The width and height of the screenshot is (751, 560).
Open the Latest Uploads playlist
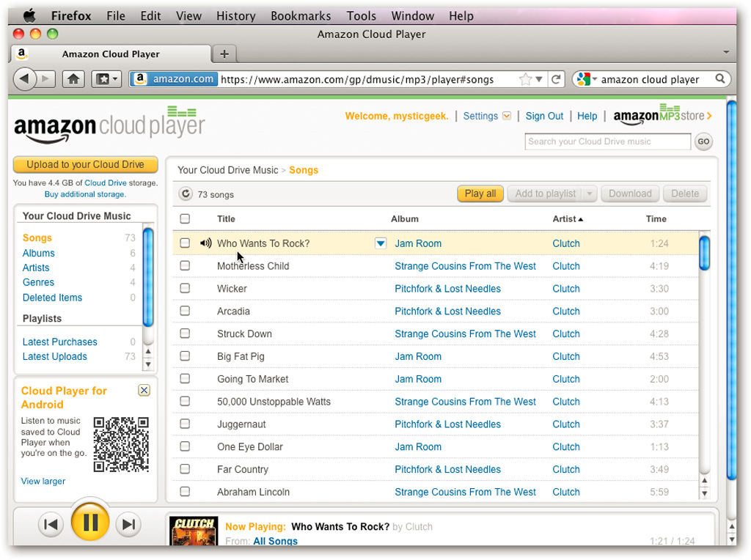point(54,356)
